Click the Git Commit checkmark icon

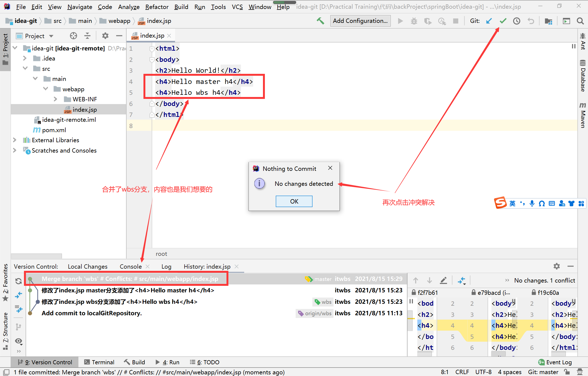pos(503,21)
